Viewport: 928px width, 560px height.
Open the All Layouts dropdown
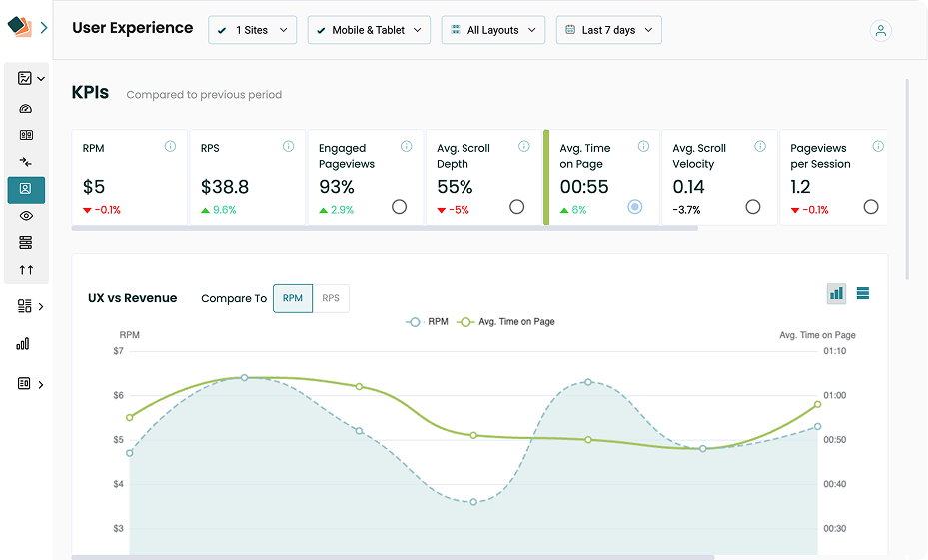(493, 30)
